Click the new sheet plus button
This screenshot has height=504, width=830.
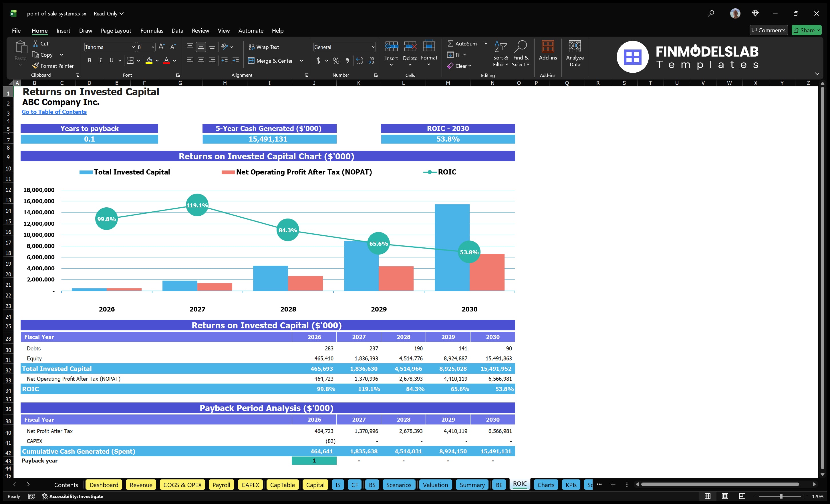[613, 485]
